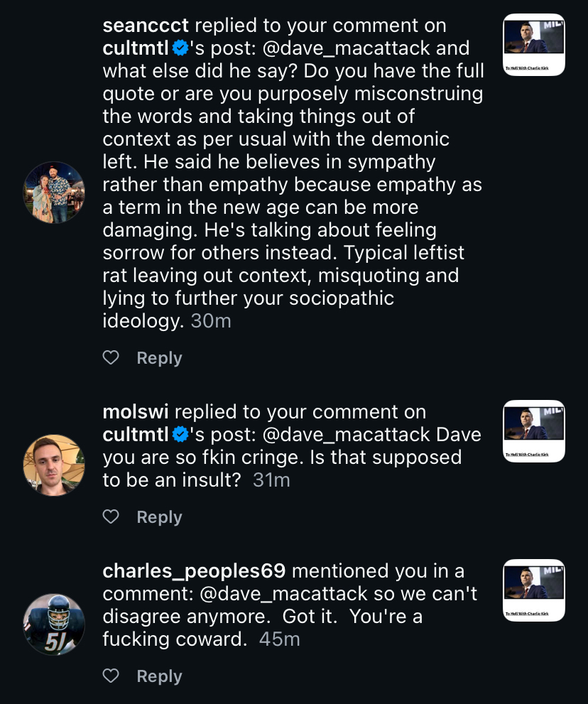Reply to molswi's comment
The width and height of the screenshot is (588, 704).
tap(159, 517)
